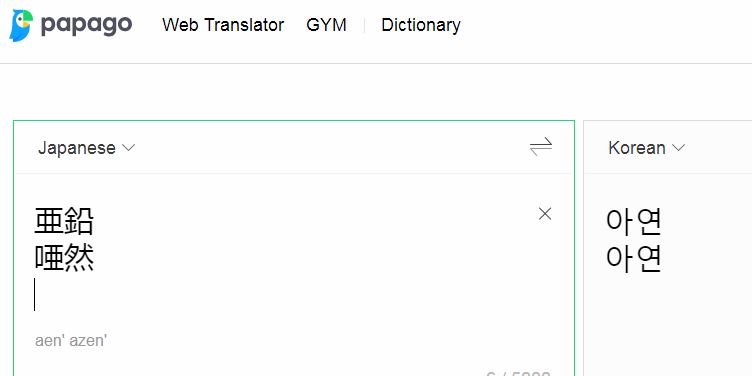Viewport: 752px width, 376px height.
Task: Swap source and target languages
Action: click(x=541, y=147)
